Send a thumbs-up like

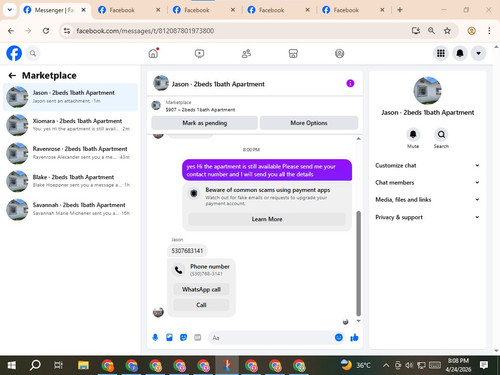(354, 338)
